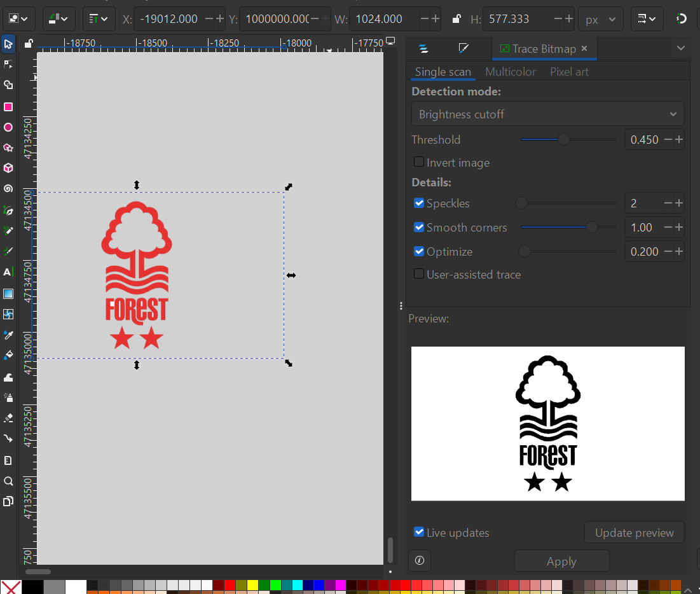Image resolution: width=700 pixels, height=594 pixels.
Task: Disable the Speckles option
Action: [x=419, y=203]
